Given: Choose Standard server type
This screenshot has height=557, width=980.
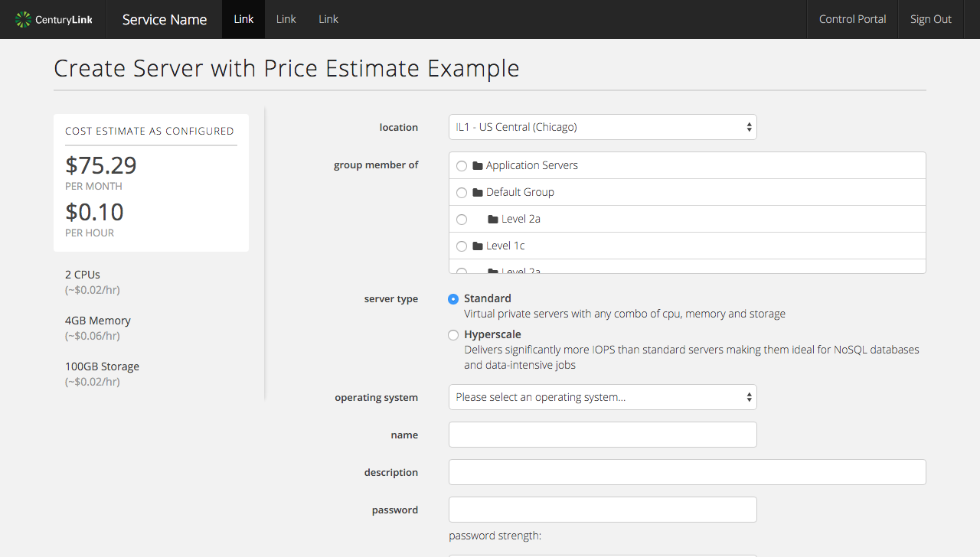Looking at the screenshot, I should tap(453, 299).
